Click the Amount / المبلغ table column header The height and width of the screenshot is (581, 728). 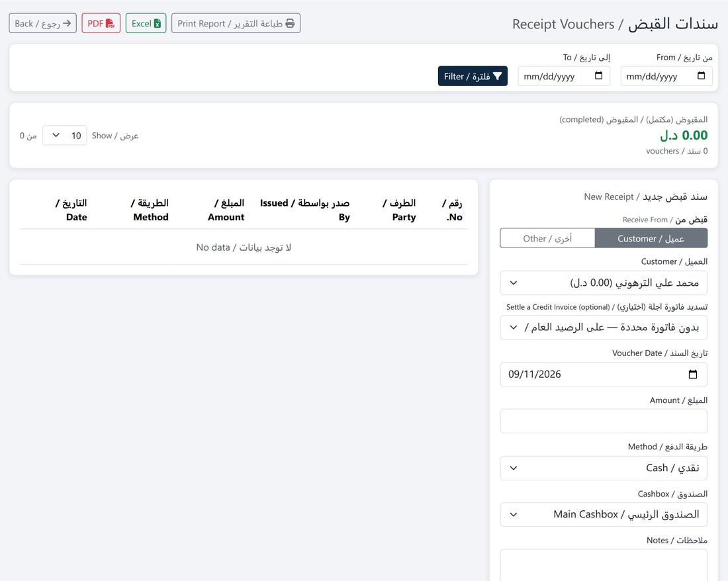[226, 210]
